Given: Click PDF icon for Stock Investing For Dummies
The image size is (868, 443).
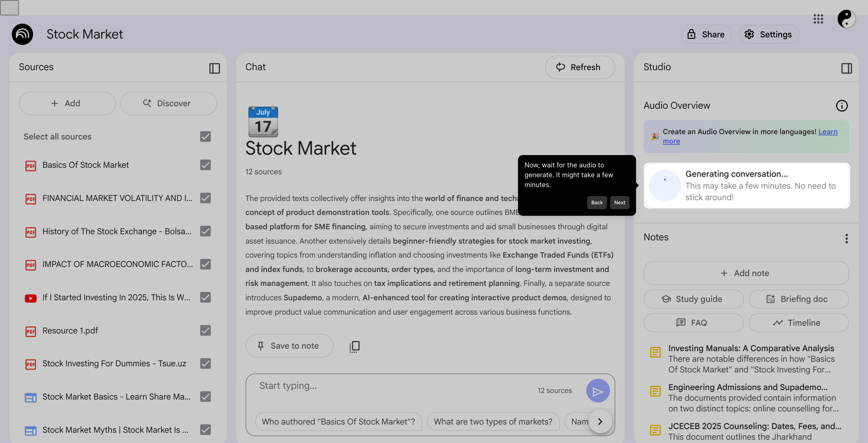Looking at the screenshot, I should [31, 364].
